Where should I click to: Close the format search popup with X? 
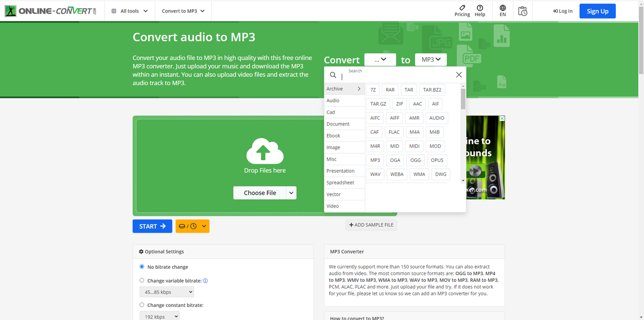tap(459, 75)
